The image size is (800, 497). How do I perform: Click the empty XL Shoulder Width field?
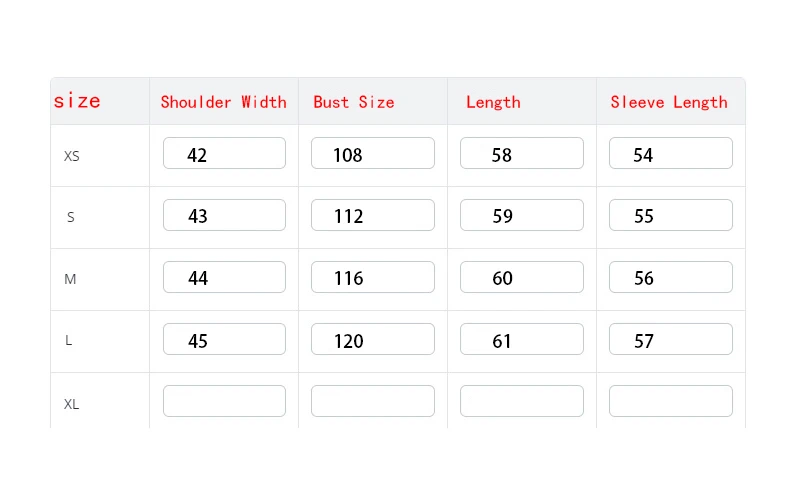[x=224, y=402]
